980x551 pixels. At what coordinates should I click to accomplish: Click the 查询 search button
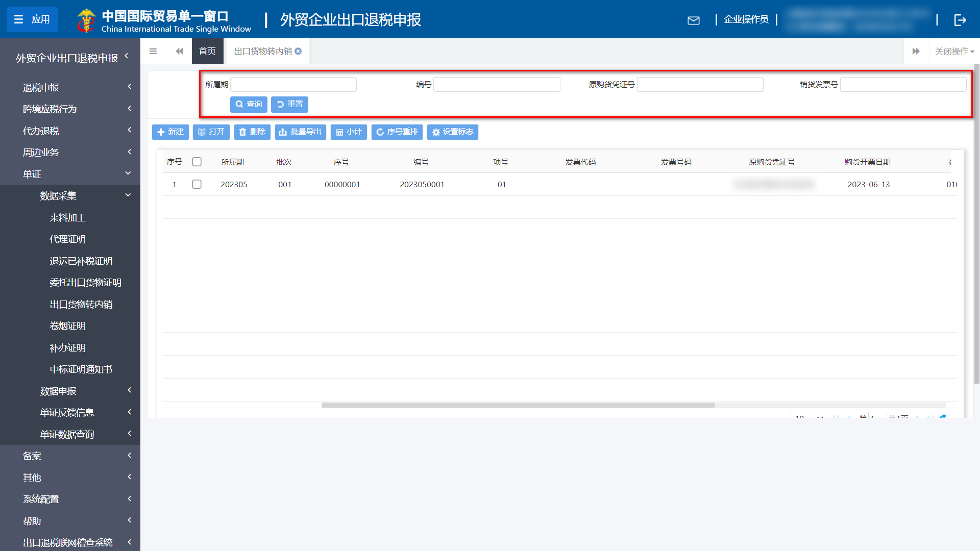249,104
